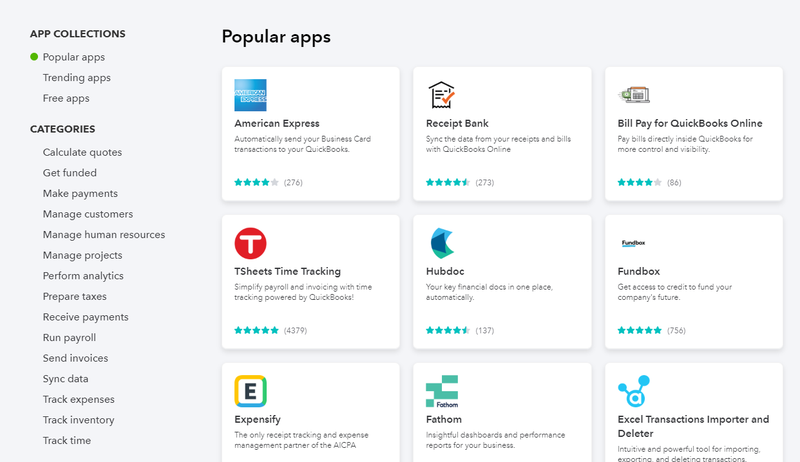This screenshot has width=800, height=462.
Task: Go to Manage customers category
Action: (x=88, y=214)
